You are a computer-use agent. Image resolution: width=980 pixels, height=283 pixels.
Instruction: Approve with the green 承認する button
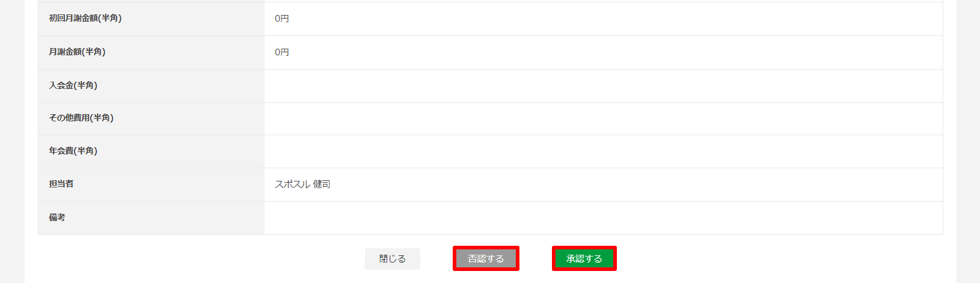coord(584,258)
